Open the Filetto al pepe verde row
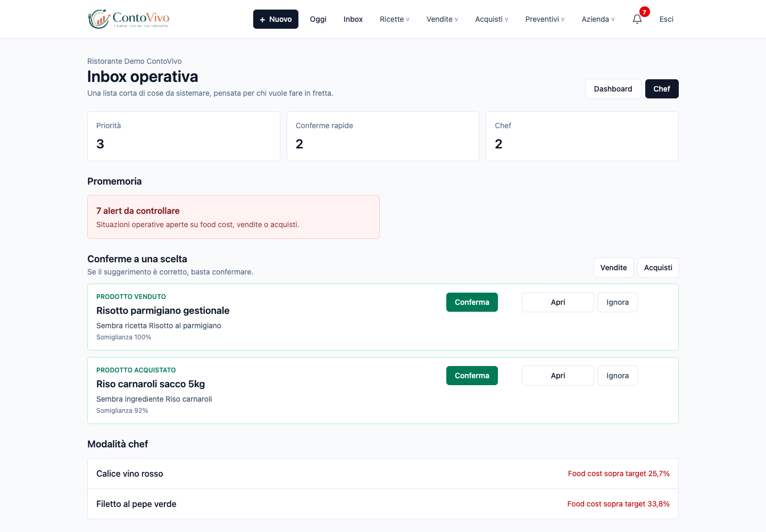 (x=383, y=504)
